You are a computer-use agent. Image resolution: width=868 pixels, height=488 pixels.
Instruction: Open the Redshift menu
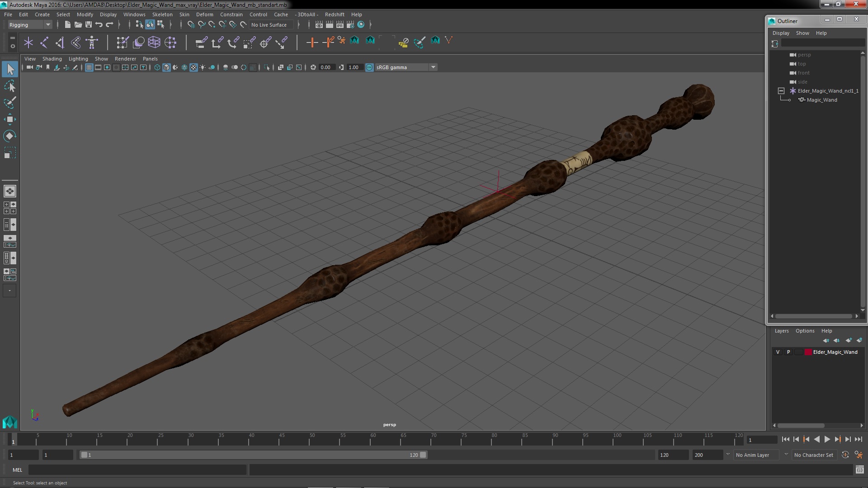click(335, 14)
